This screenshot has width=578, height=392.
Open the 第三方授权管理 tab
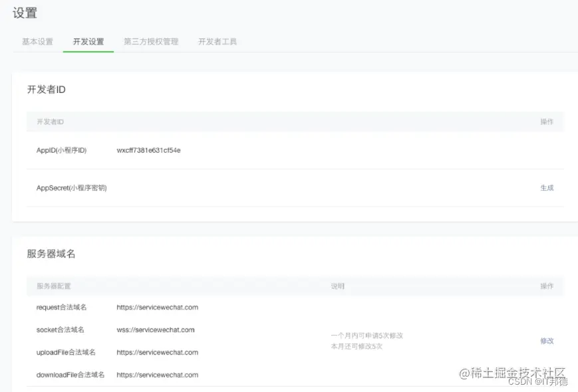150,41
